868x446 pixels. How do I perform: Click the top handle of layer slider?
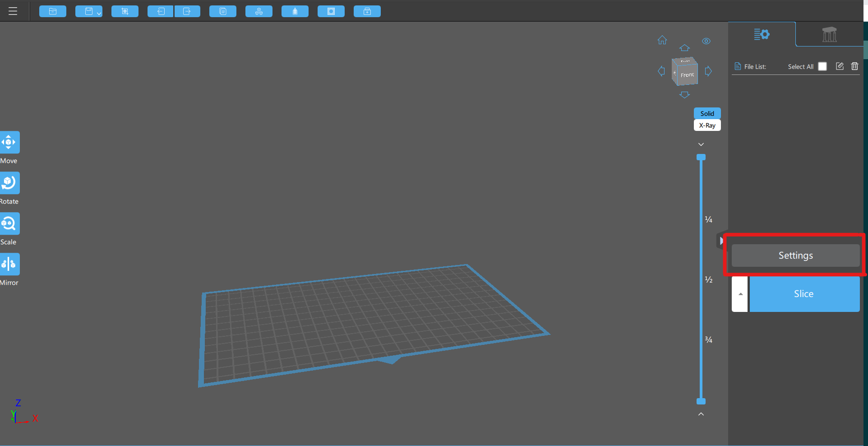coord(701,158)
